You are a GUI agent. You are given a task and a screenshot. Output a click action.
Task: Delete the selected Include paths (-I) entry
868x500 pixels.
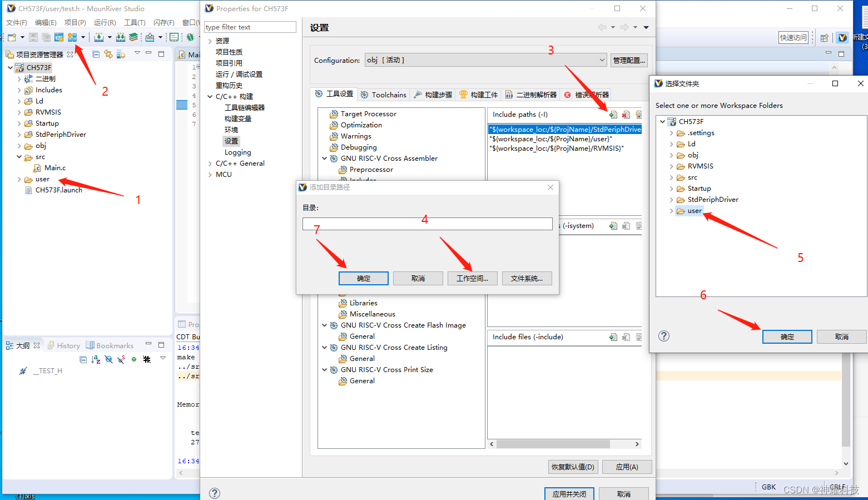click(x=626, y=115)
